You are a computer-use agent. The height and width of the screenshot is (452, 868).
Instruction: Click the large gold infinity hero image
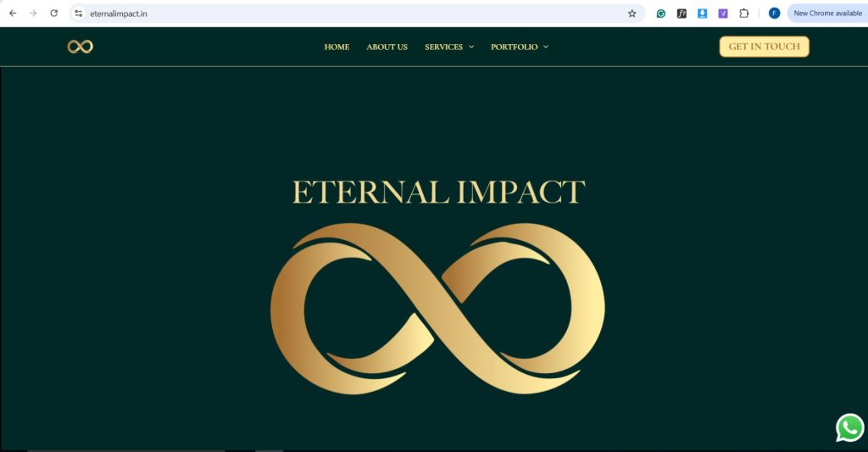[x=437, y=309]
